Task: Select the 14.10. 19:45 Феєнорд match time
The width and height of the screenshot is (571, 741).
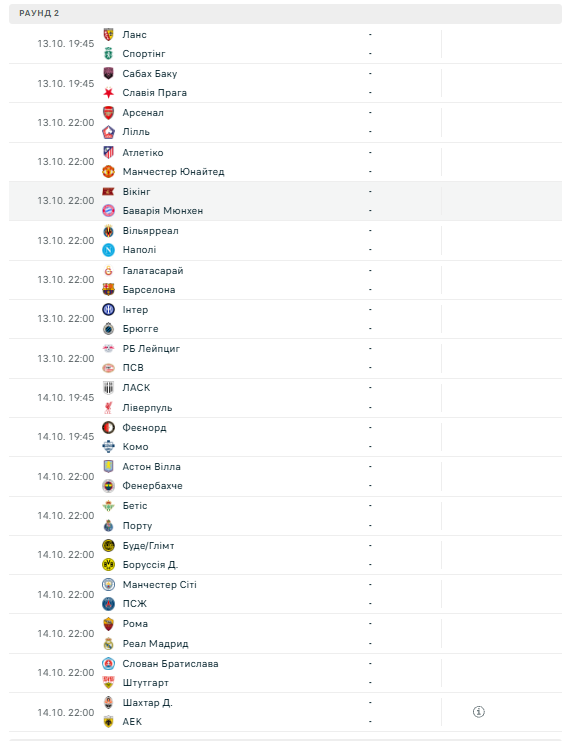Action: tap(66, 437)
